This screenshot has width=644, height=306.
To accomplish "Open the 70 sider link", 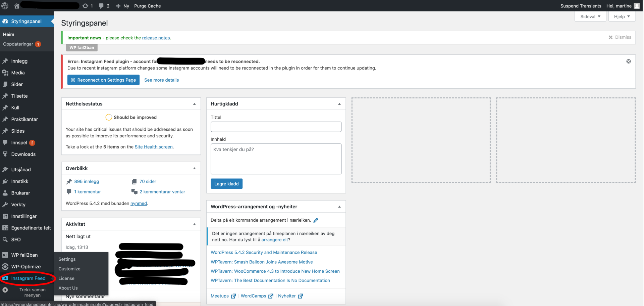I will 148,181.
